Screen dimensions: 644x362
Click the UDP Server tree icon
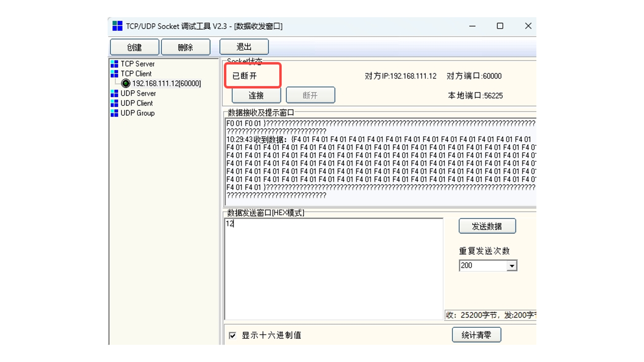pos(114,93)
